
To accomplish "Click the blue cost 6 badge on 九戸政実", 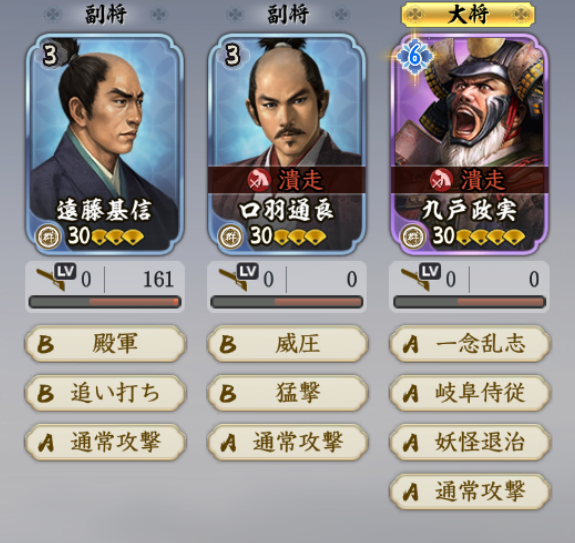I will click(414, 56).
